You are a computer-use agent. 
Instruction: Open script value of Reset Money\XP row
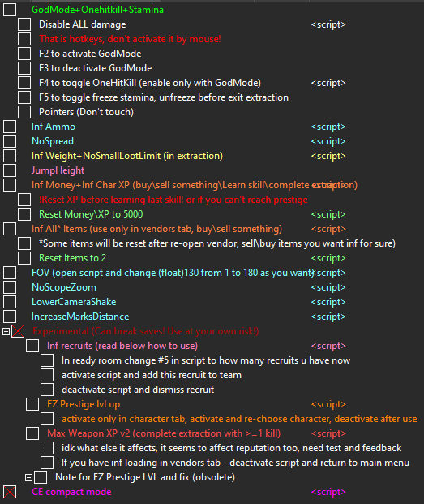pyautogui.click(x=328, y=214)
